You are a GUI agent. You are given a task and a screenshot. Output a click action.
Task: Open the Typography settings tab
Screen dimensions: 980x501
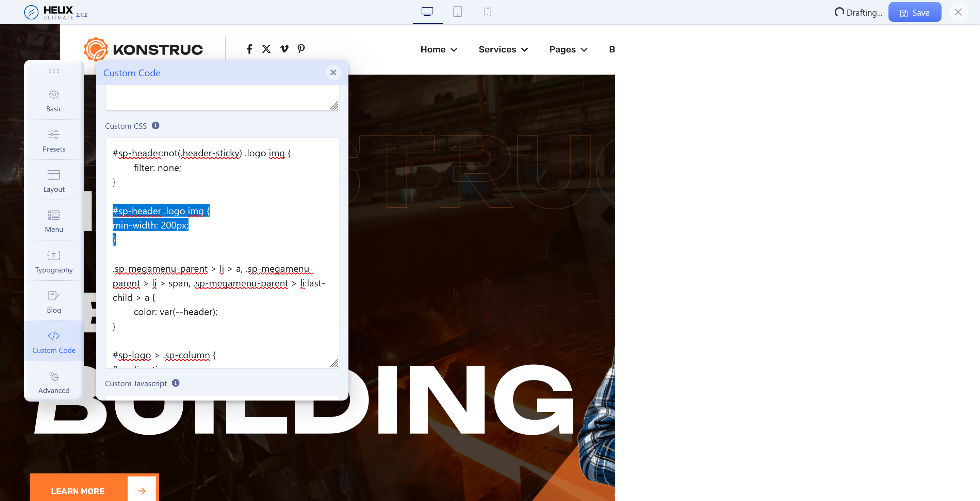pos(54,262)
